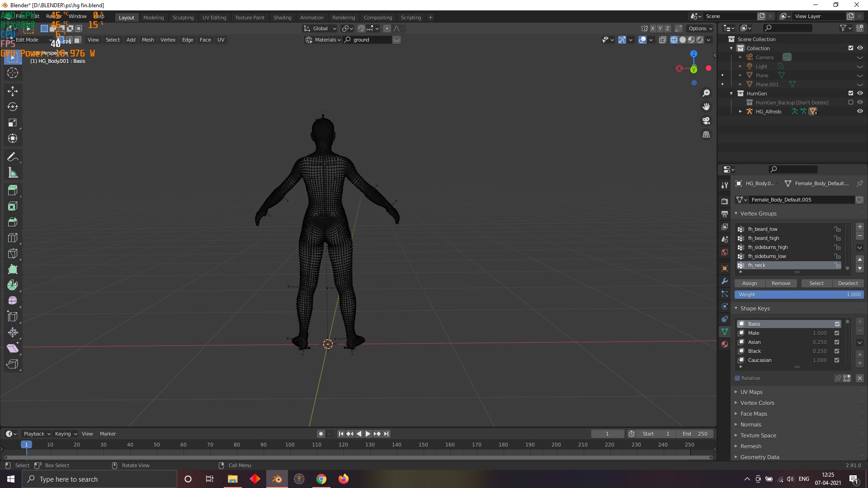Select the Edge Slide tool

click(x=13, y=317)
